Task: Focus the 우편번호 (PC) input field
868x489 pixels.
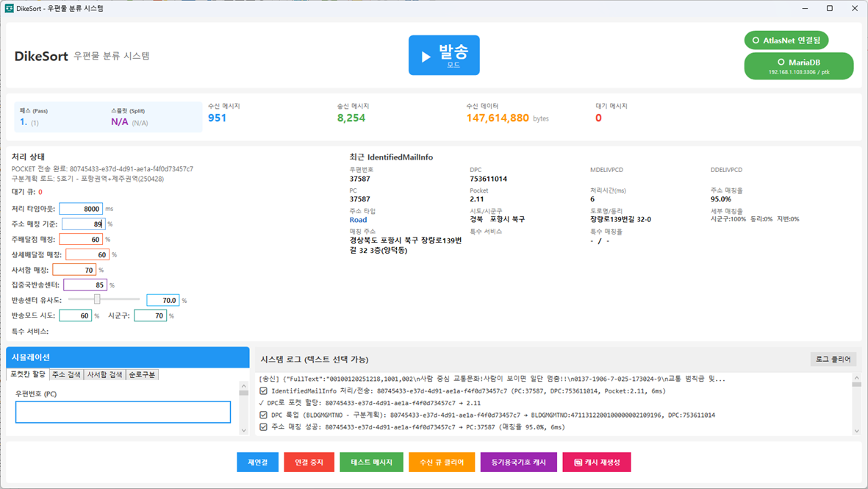Action: tap(123, 413)
